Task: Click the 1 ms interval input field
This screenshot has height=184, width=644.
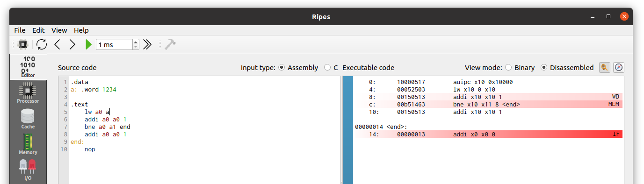Action: tap(114, 44)
